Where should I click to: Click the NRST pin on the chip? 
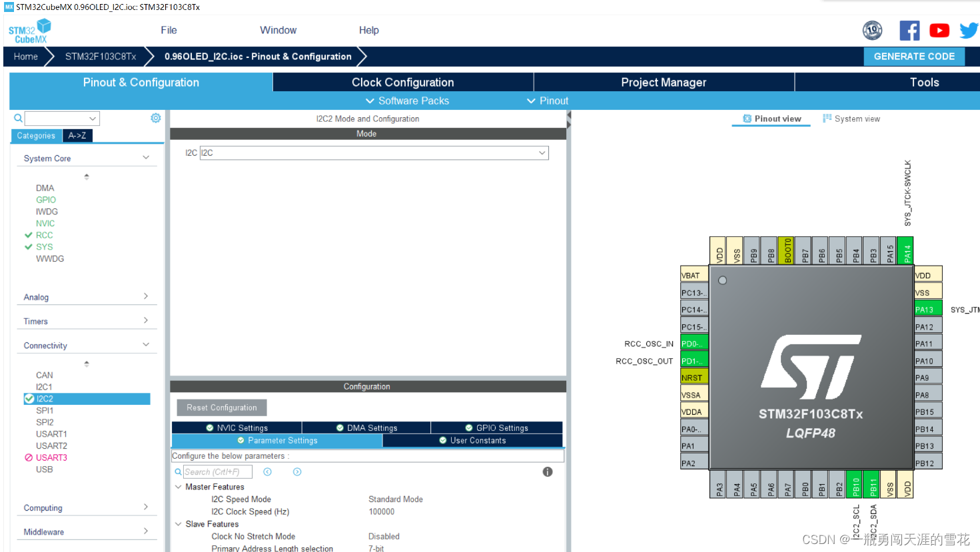[x=694, y=378]
